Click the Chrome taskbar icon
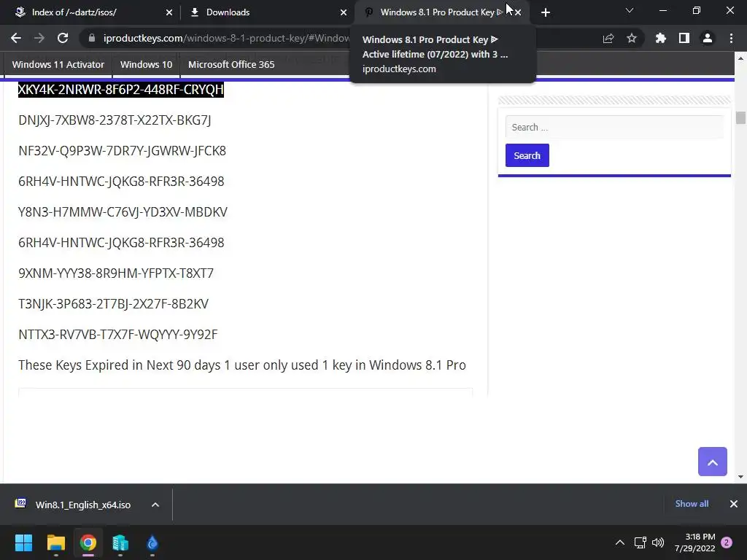The image size is (747, 560). point(88,542)
